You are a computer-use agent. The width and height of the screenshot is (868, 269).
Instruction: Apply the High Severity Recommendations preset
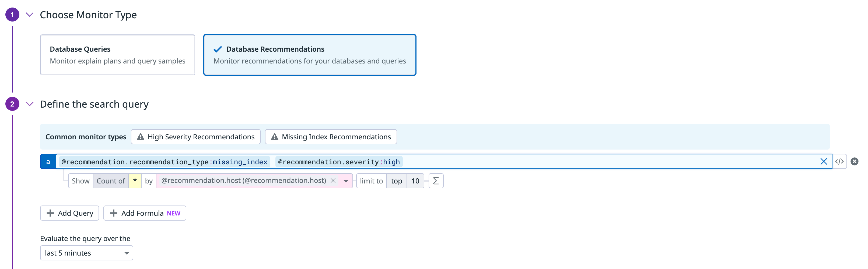[x=195, y=137]
